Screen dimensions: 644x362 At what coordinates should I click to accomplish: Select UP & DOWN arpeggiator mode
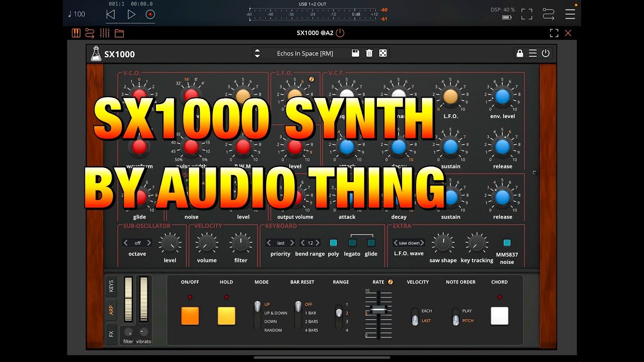pyautogui.click(x=276, y=313)
